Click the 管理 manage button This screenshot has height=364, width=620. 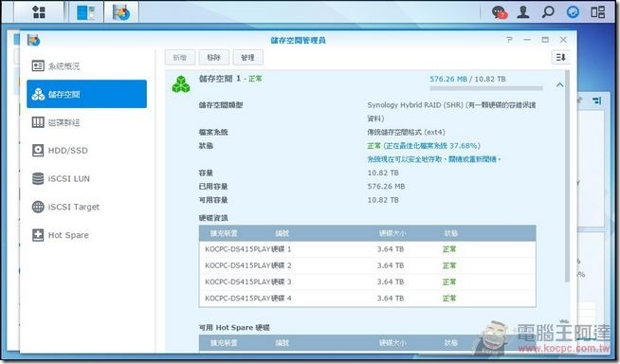click(248, 57)
